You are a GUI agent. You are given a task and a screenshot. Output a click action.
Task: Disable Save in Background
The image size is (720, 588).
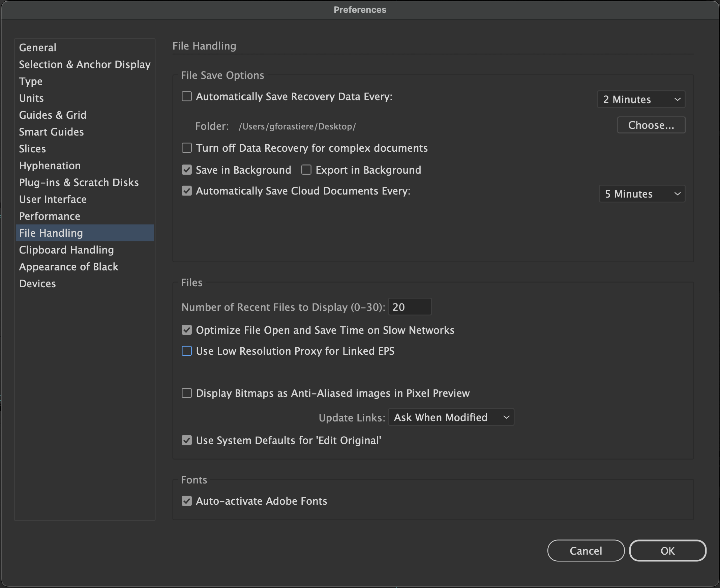[187, 170]
